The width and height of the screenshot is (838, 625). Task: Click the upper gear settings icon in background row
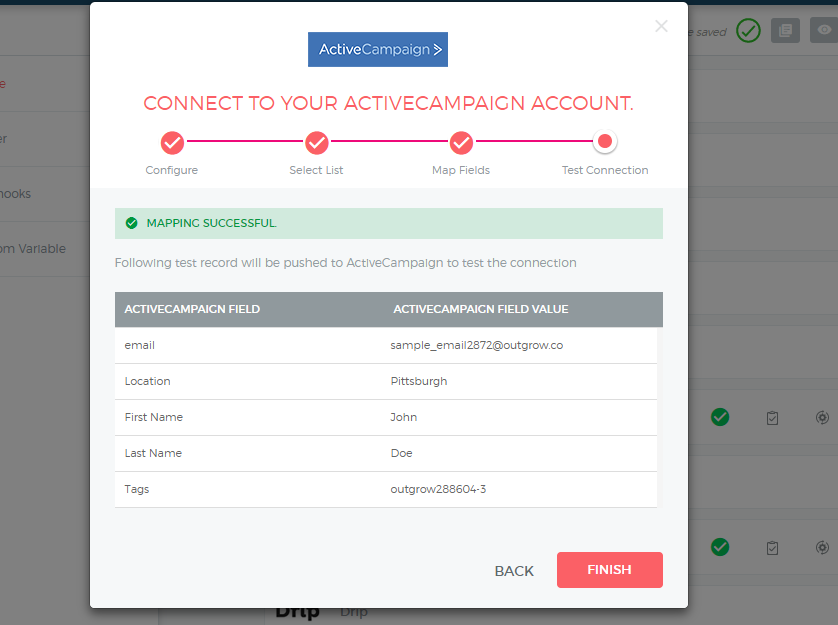823,418
